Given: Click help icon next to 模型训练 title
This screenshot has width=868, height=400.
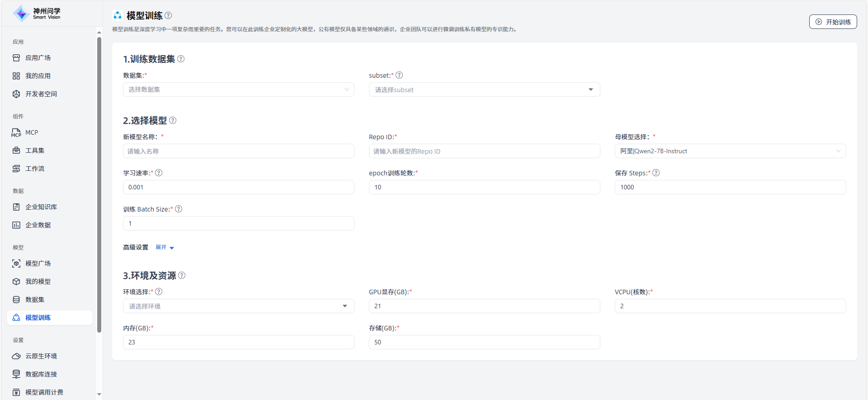Looking at the screenshot, I should (168, 15).
